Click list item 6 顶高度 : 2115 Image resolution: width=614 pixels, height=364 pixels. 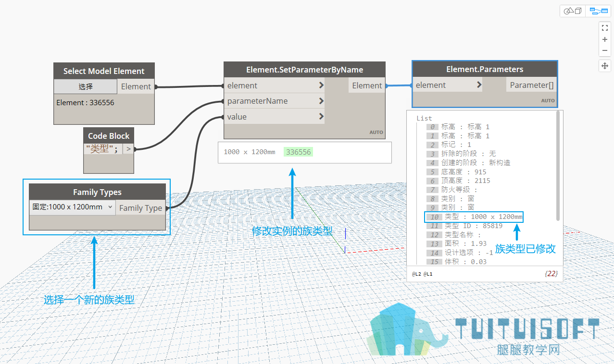[459, 181]
